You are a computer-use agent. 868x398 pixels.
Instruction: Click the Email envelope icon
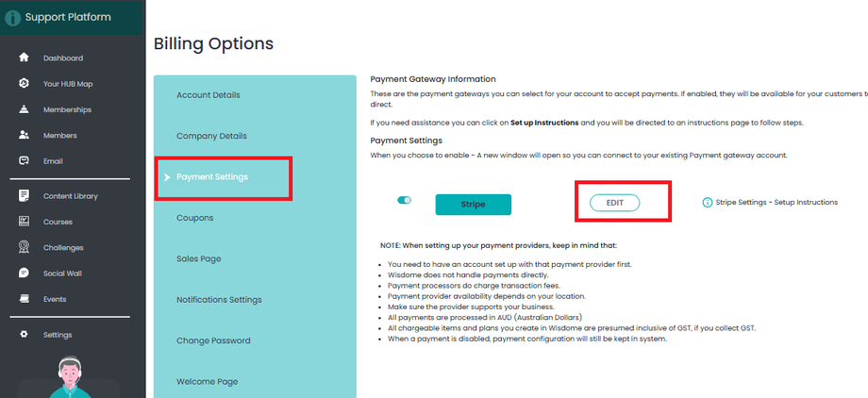24,161
